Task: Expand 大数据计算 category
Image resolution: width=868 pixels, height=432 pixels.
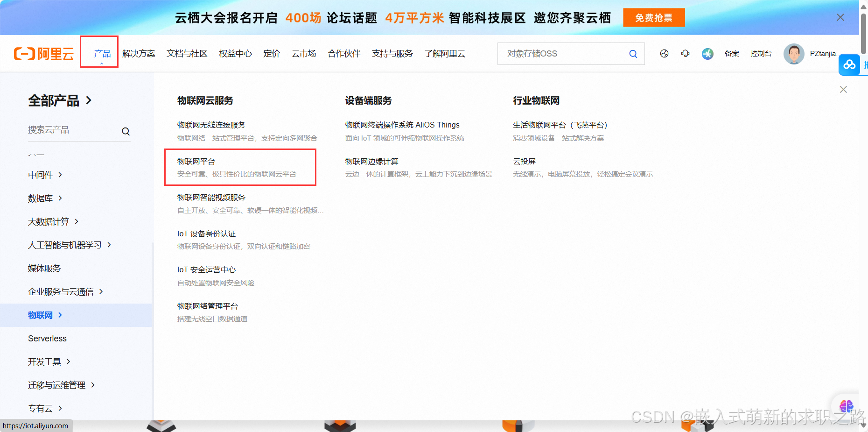Action: [53, 222]
